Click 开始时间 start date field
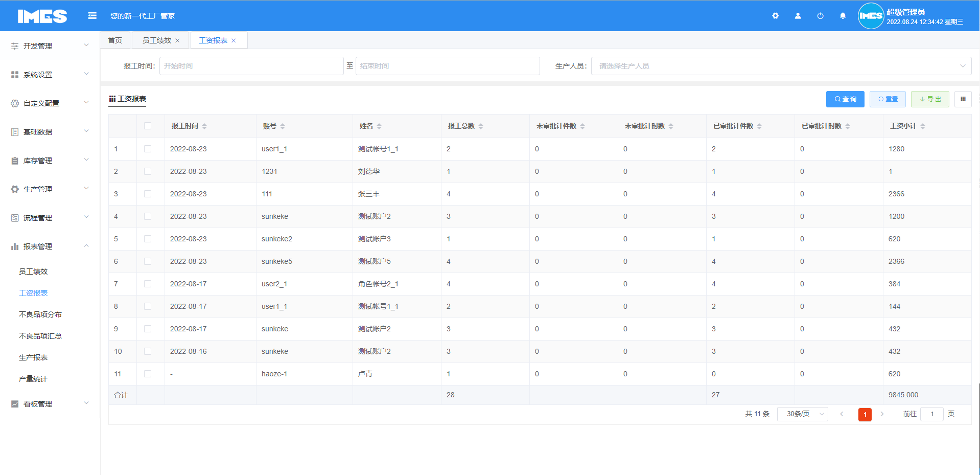The height and width of the screenshot is (475, 980). [251, 66]
